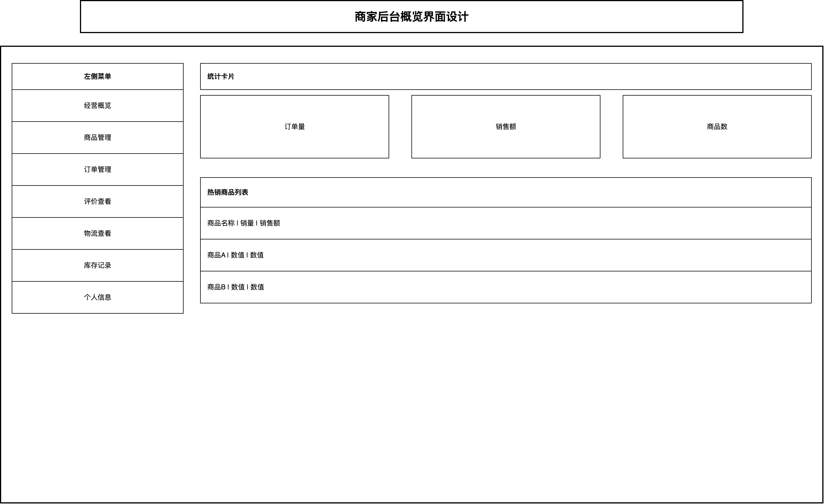Click the 销量 column label
This screenshot has height=504, width=824.
click(247, 223)
